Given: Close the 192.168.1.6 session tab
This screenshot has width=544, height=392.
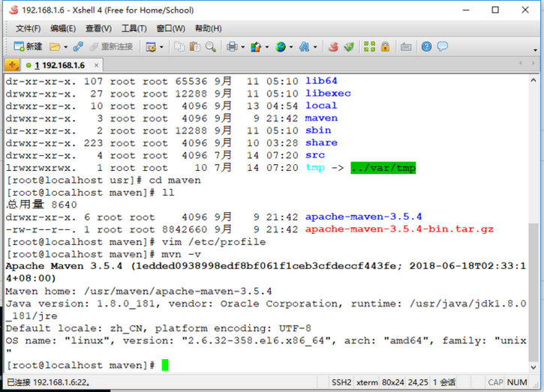Looking at the screenshot, I should (x=95, y=65).
